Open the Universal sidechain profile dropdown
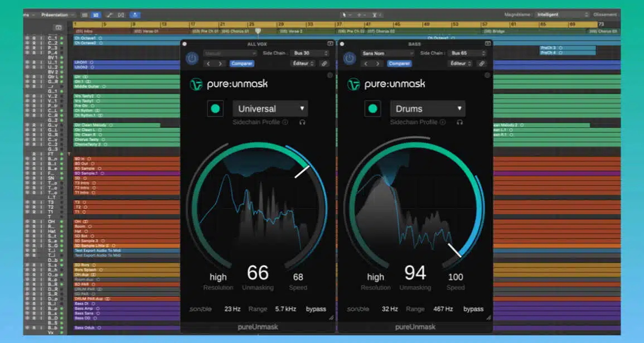This screenshot has width=644, height=343. pyautogui.click(x=270, y=109)
